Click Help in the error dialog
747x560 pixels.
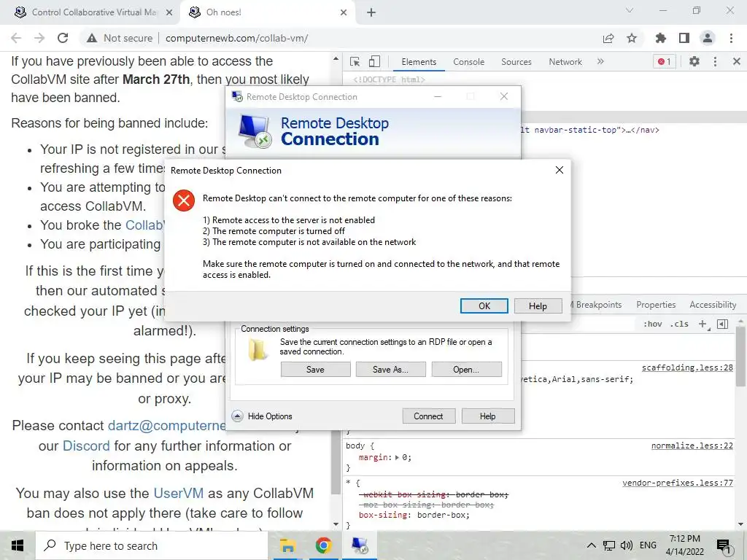pyautogui.click(x=538, y=306)
